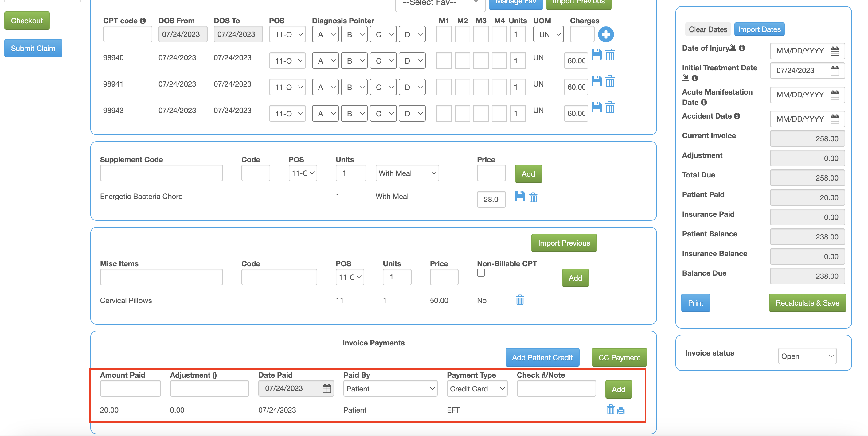This screenshot has height=436, width=868.
Task: Click Import Previous in Misc Items section
Action: [564, 243]
